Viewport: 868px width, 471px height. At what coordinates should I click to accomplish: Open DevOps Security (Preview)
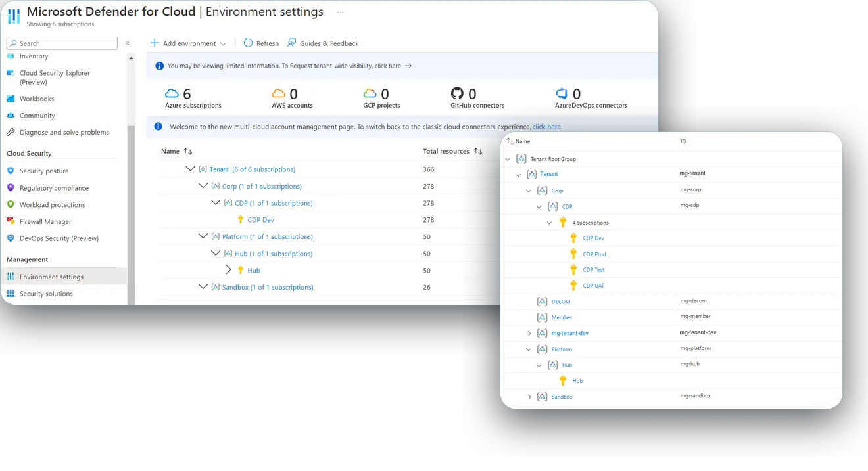[59, 238]
